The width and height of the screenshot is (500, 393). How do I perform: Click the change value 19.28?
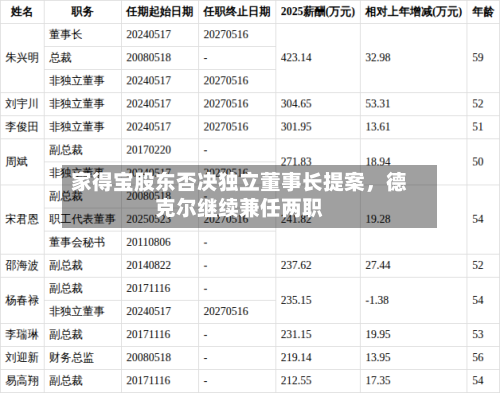(378, 219)
